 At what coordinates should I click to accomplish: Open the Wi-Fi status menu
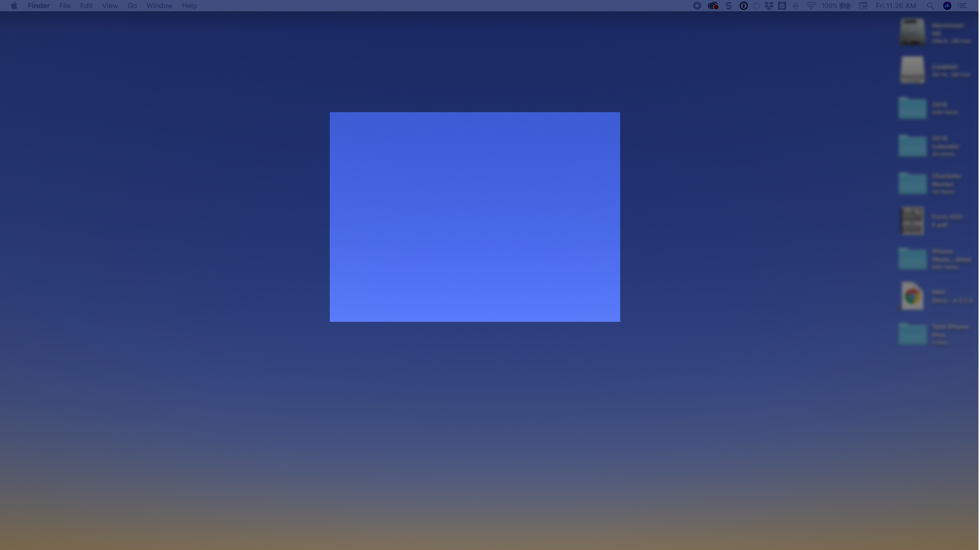click(810, 6)
